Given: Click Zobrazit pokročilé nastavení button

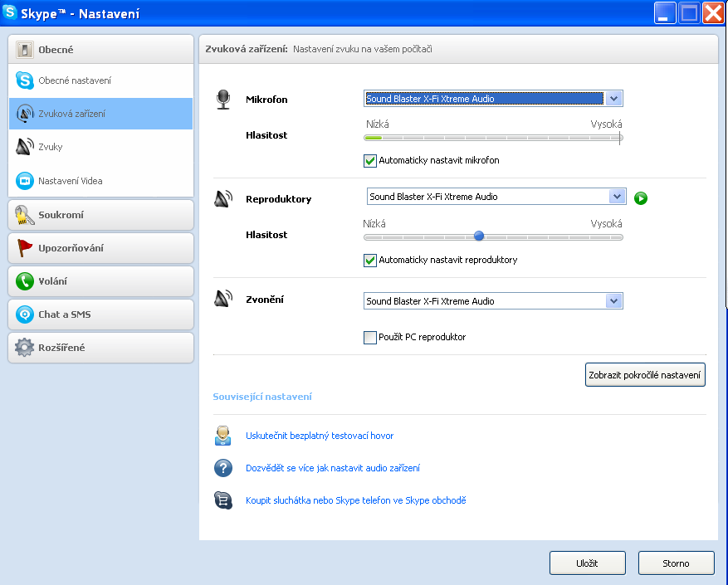Looking at the screenshot, I should 645,374.
